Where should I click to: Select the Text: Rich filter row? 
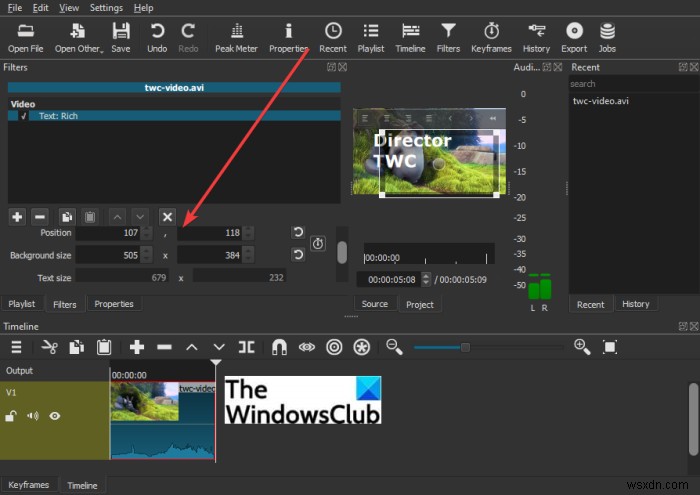point(174,116)
